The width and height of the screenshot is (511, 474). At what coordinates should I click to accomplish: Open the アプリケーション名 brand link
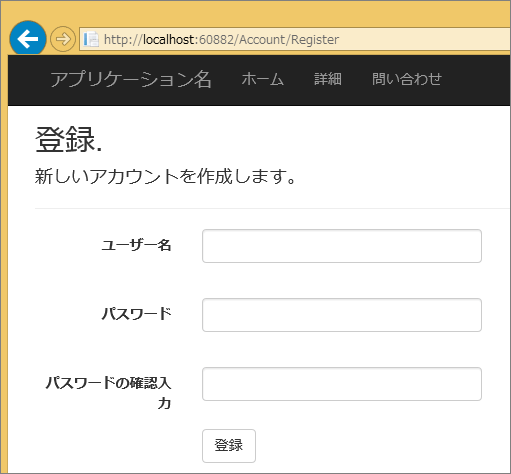131,79
